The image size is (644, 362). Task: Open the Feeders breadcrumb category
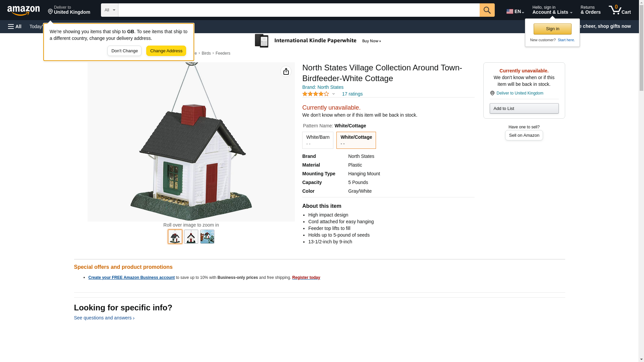223,53
